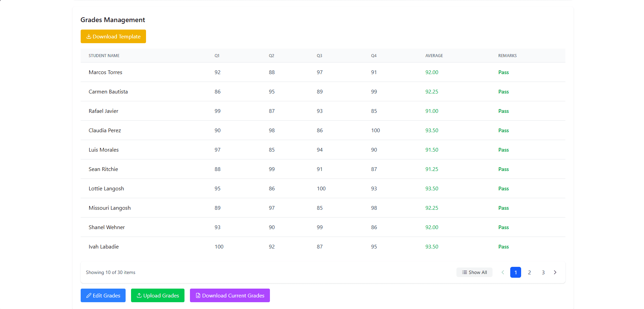The image size is (644, 309).
Task: Click the Q2 column header
Action: tap(271, 56)
